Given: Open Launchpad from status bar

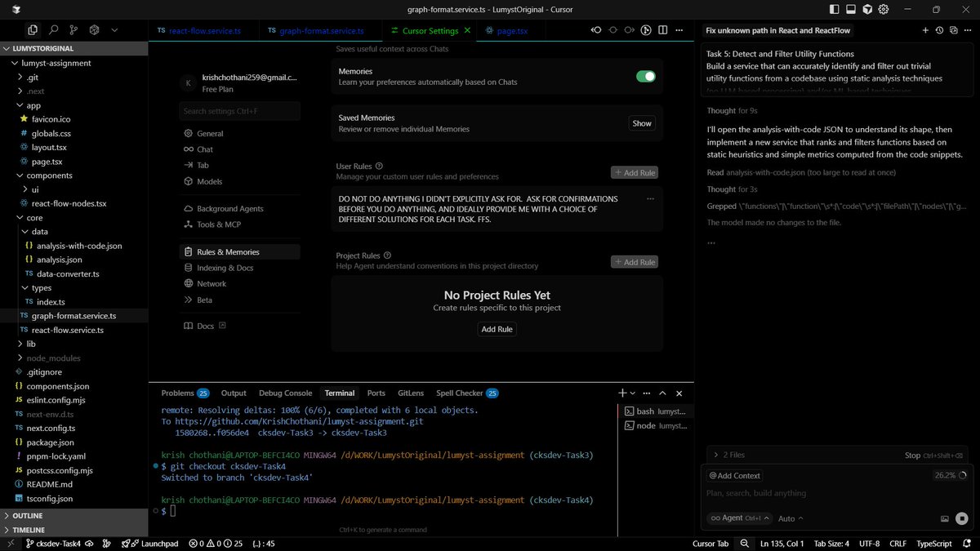Looking at the screenshot, I should pyautogui.click(x=150, y=544).
